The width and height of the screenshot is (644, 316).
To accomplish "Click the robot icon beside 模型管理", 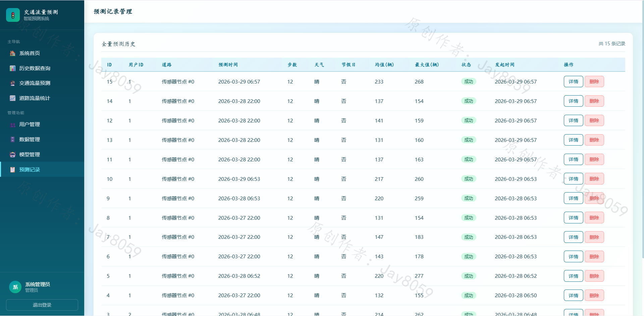I will [12, 155].
